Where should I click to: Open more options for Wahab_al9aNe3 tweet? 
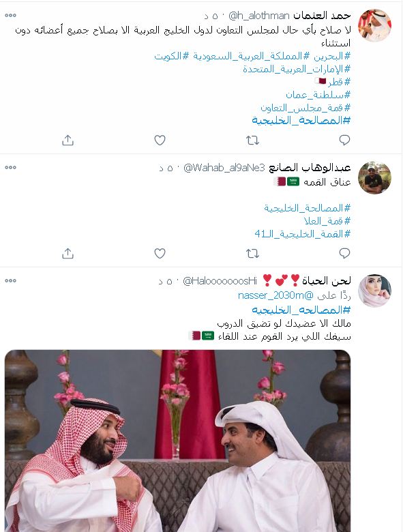(x=10, y=167)
